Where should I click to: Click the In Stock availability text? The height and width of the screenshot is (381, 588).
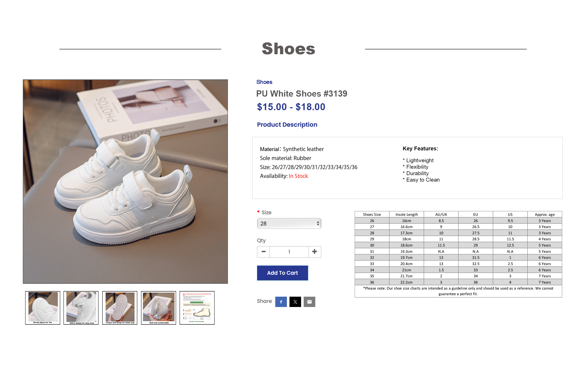(x=298, y=176)
